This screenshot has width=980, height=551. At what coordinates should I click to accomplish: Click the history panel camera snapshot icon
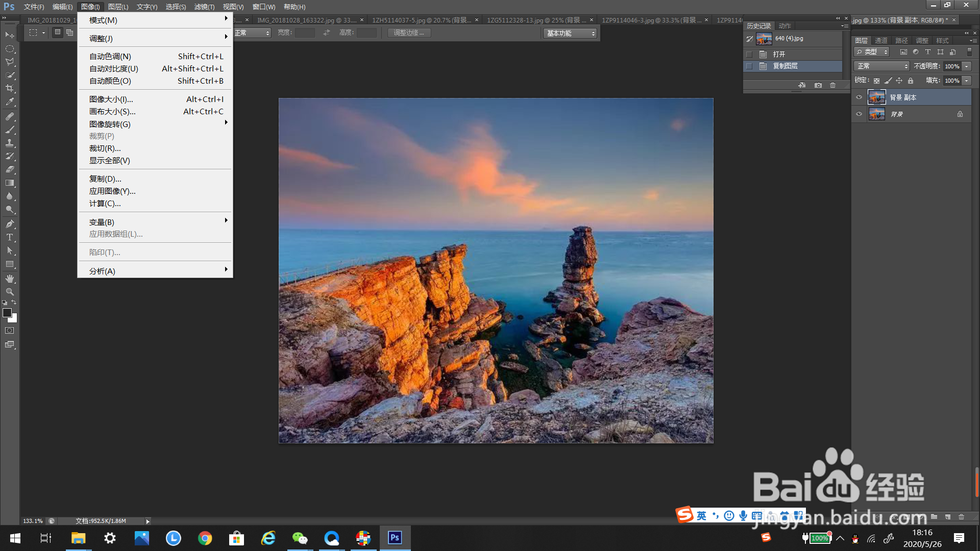[818, 85]
